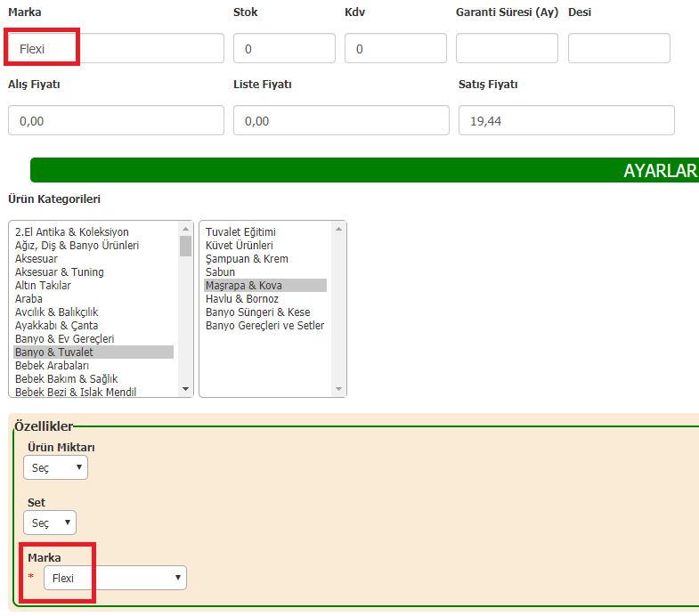Select Banyo & Tuvalet category
Viewport: 699px width, 616px height.
(x=93, y=353)
